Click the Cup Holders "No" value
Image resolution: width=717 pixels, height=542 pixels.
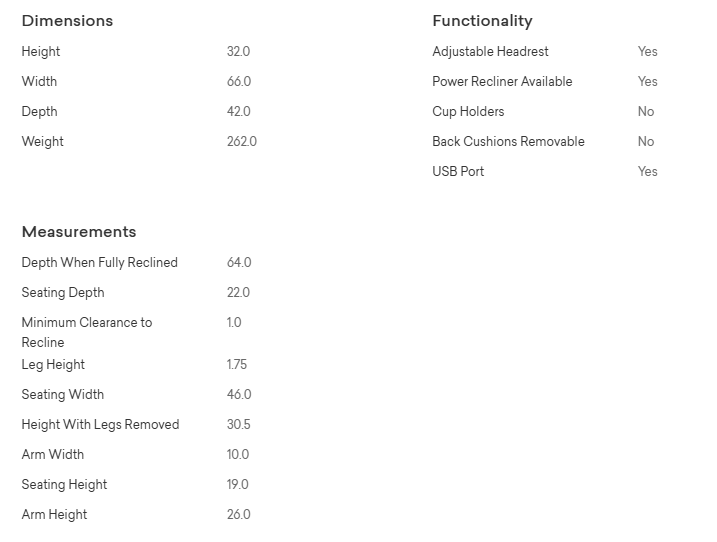coord(646,112)
